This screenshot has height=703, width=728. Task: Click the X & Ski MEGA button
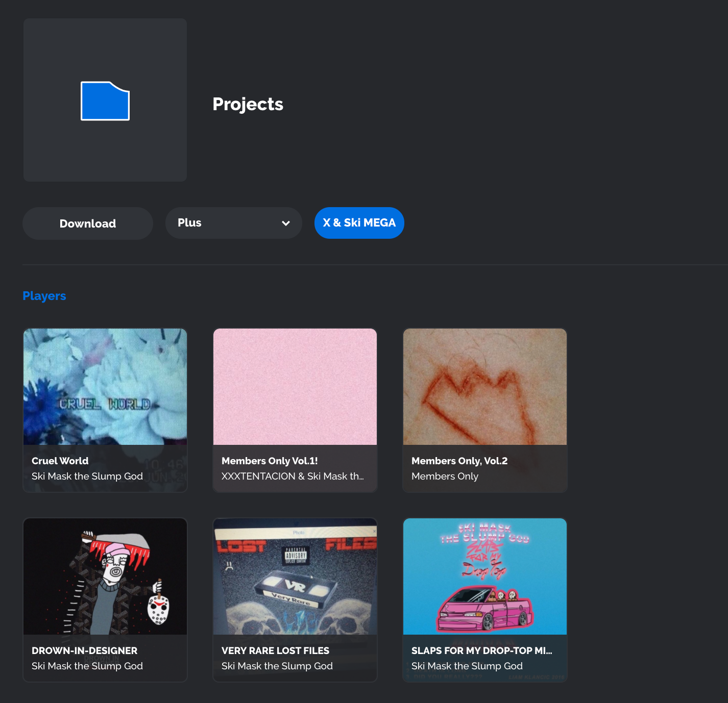point(359,223)
